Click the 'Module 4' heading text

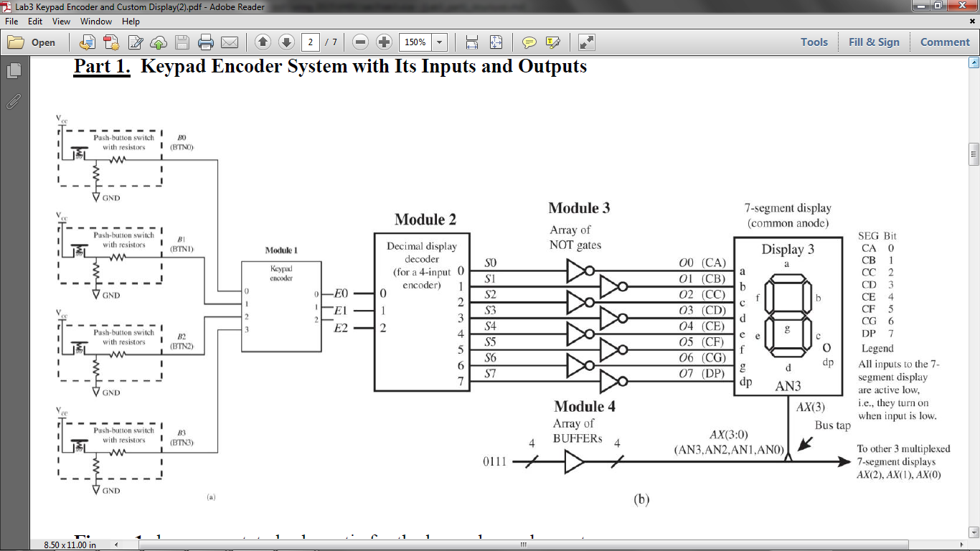pyautogui.click(x=584, y=406)
